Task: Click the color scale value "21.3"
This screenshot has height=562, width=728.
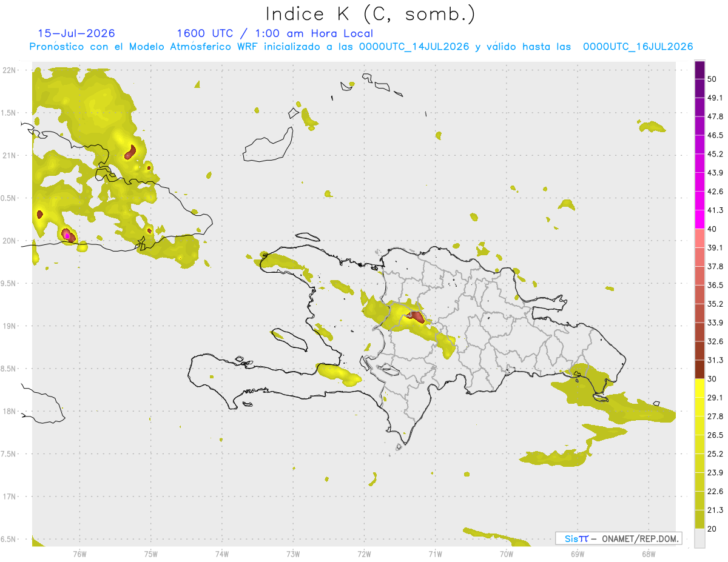Action: point(715,510)
